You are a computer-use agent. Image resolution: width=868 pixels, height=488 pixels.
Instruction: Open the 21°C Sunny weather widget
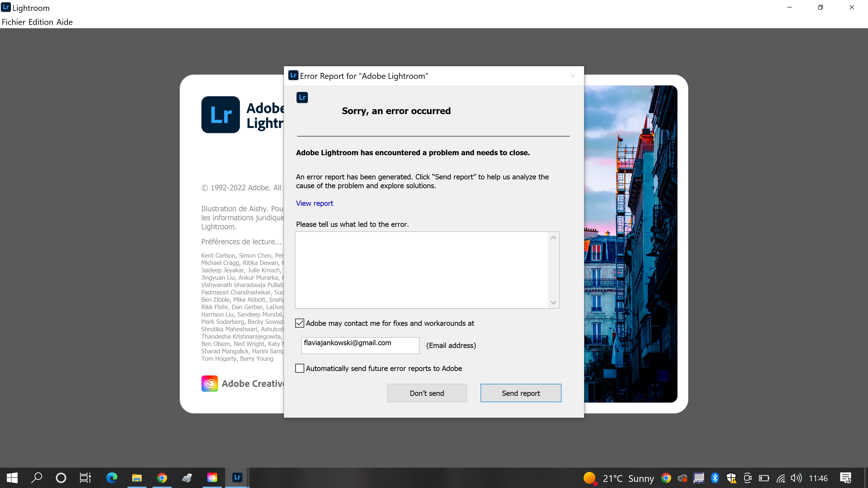(x=619, y=478)
